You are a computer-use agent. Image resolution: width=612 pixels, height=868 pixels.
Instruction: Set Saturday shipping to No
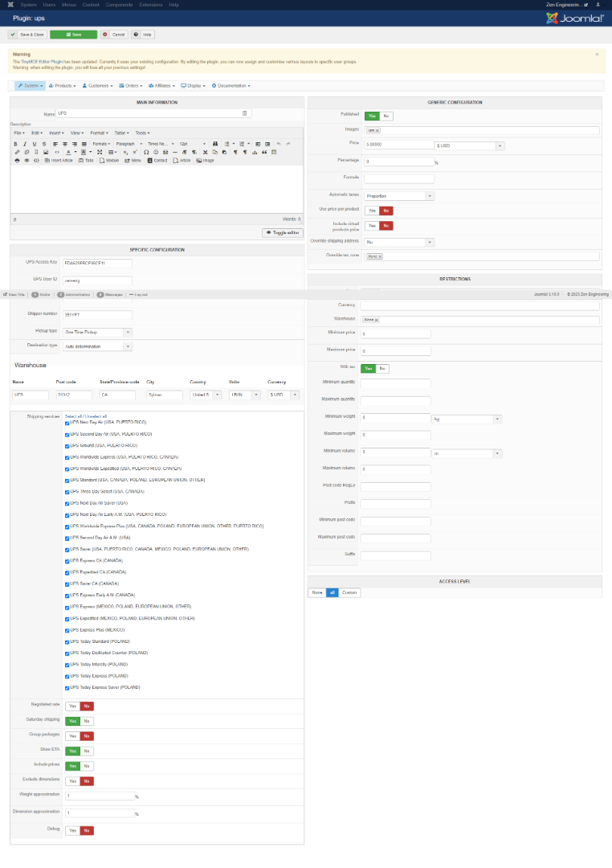(x=87, y=721)
